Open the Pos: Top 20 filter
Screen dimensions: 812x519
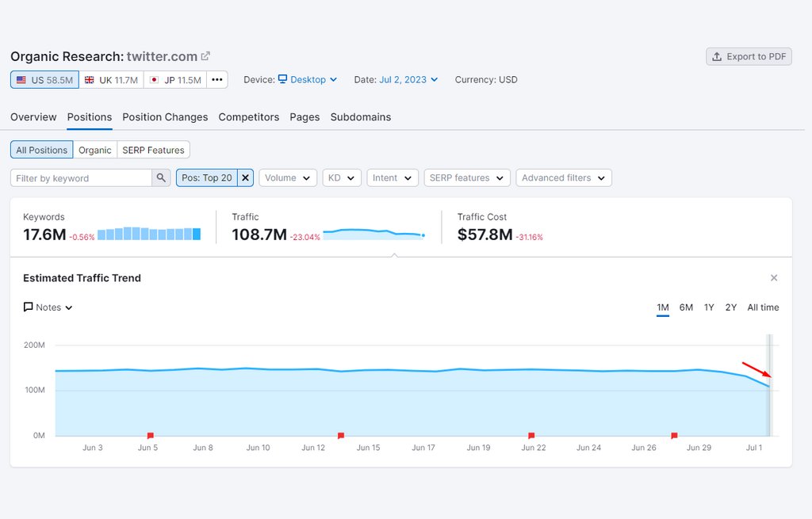pyautogui.click(x=207, y=178)
